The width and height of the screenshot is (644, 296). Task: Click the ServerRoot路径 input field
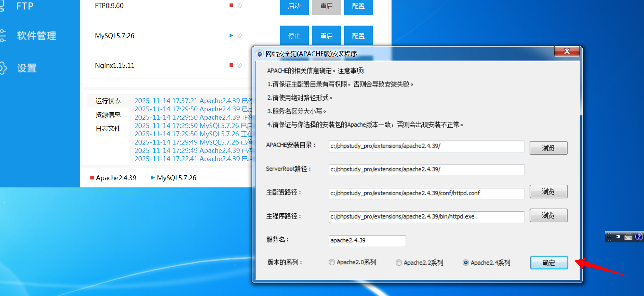click(x=426, y=169)
